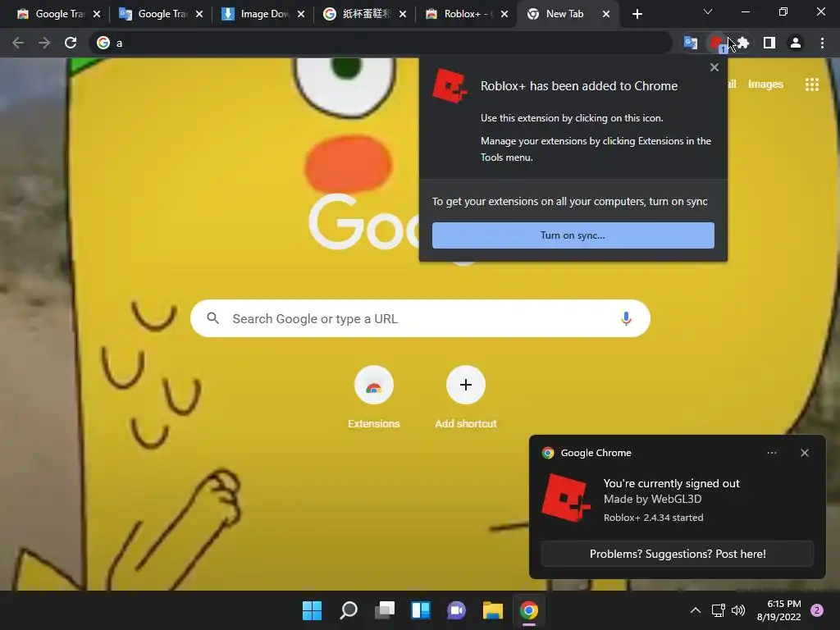This screenshot has width=840, height=630.
Task: Click the Chrome icon in taskbar
Action: tap(529, 610)
